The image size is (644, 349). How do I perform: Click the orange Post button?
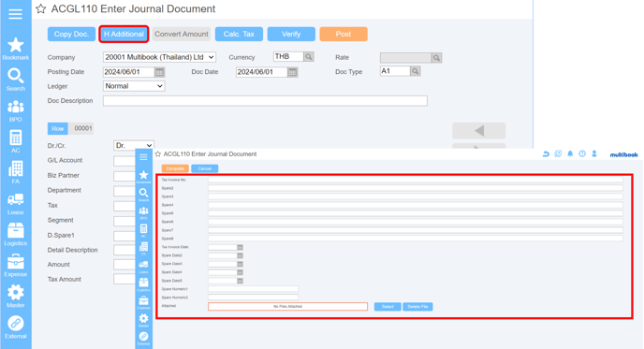pos(344,34)
